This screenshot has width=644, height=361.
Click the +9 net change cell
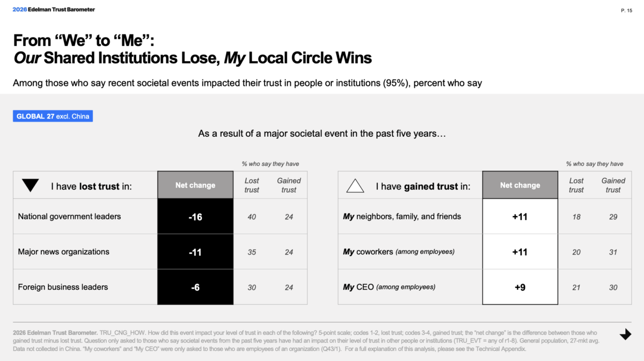coord(520,287)
